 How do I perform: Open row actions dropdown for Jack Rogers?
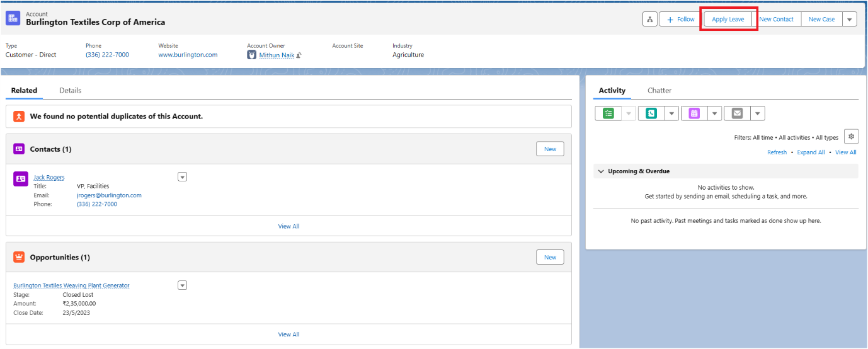coord(183,177)
